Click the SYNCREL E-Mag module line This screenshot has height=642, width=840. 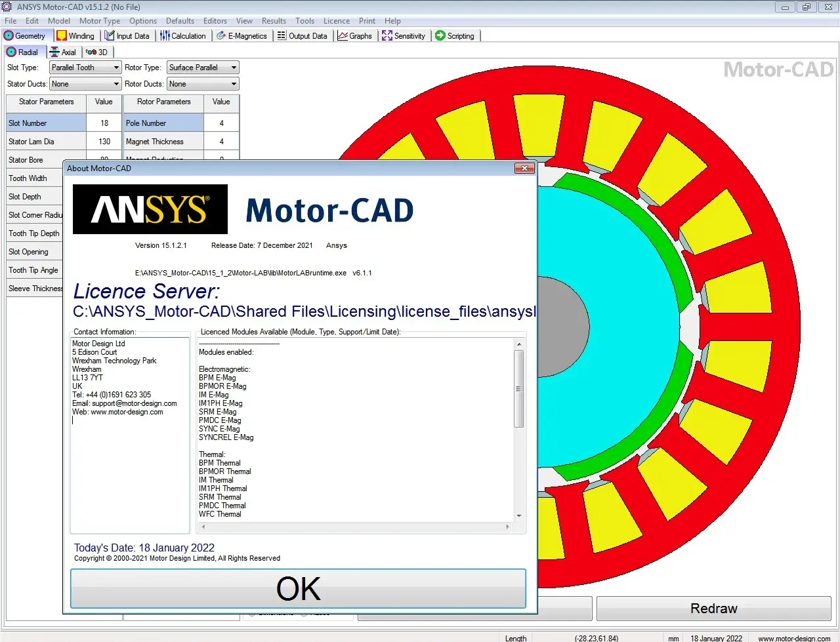(x=226, y=437)
